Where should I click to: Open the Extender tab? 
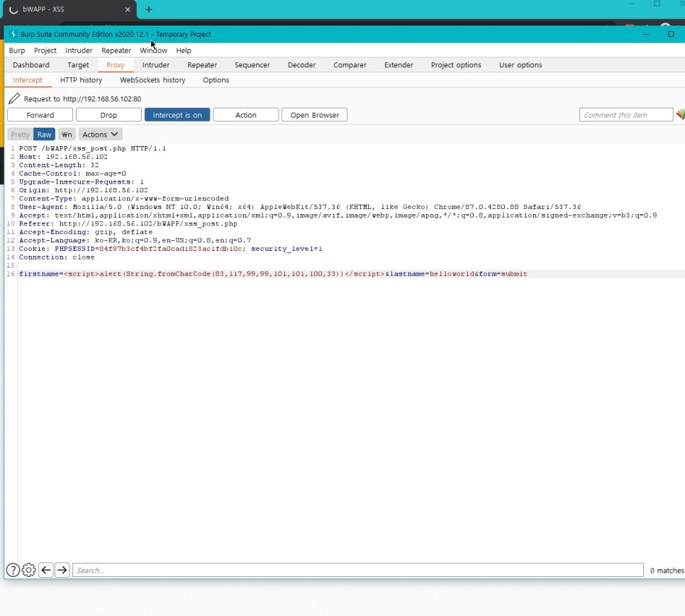[x=399, y=65]
